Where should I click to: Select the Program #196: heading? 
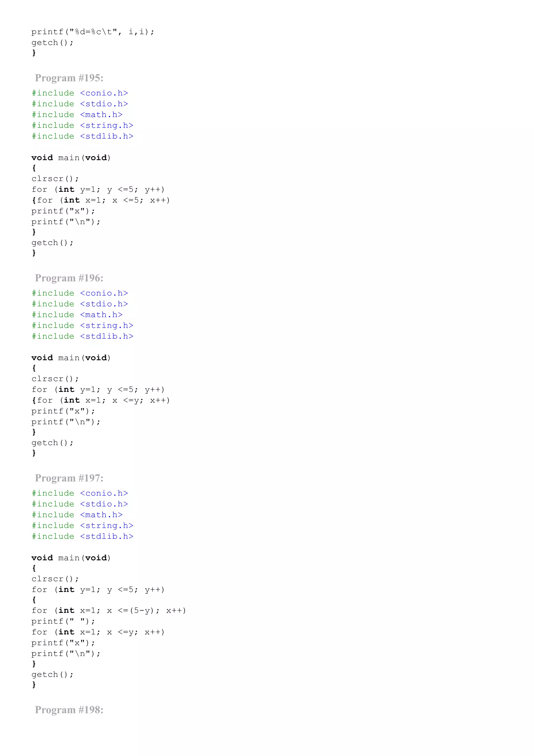pyautogui.click(x=69, y=278)
